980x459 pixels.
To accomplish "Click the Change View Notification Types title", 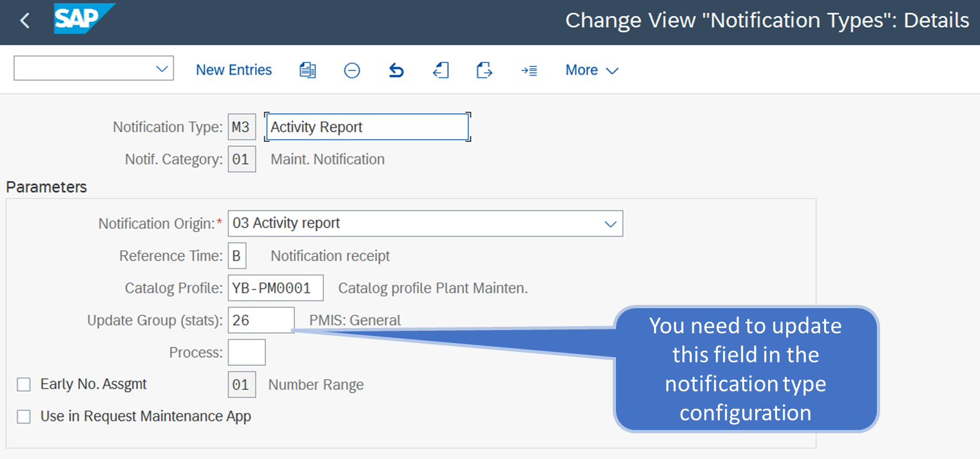I will coord(767,20).
